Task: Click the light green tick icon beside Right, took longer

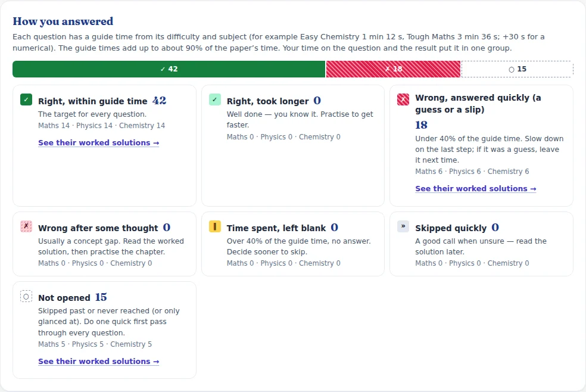Action: (215, 99)
